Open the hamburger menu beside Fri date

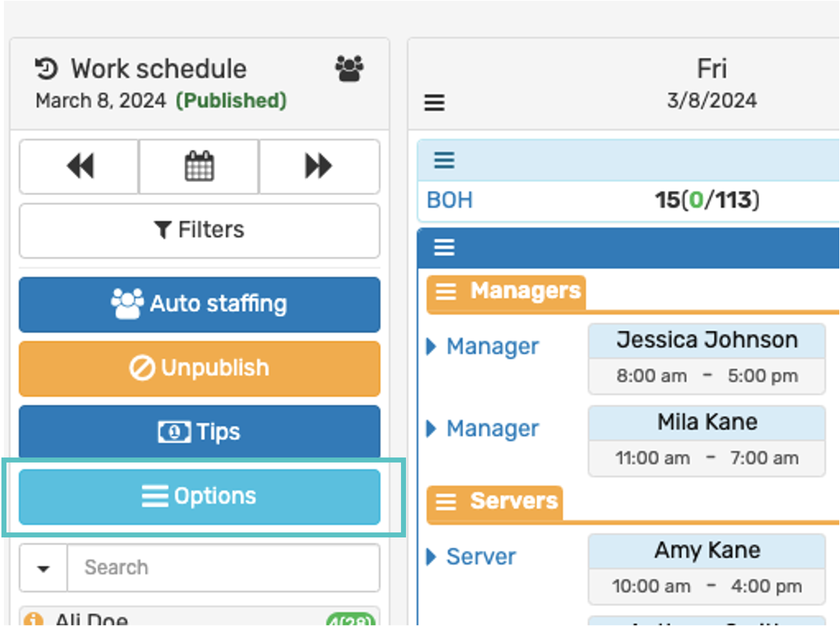click(x=434, y=102)
